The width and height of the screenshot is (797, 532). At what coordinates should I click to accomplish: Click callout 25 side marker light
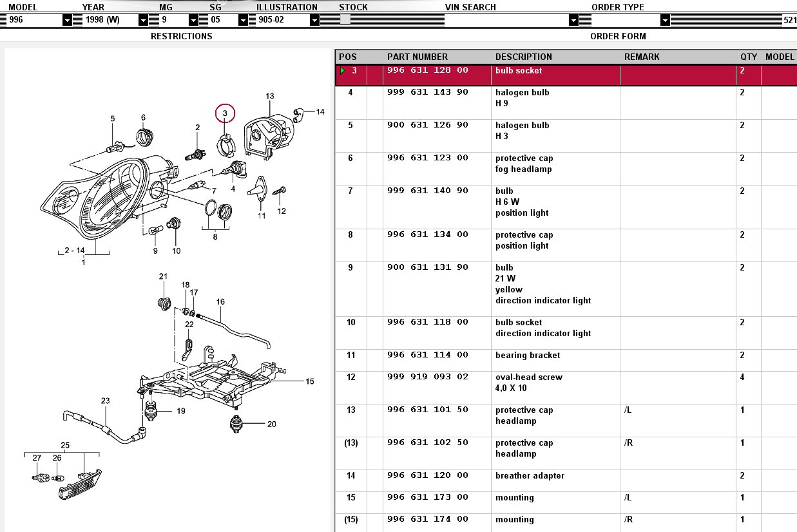65,444
